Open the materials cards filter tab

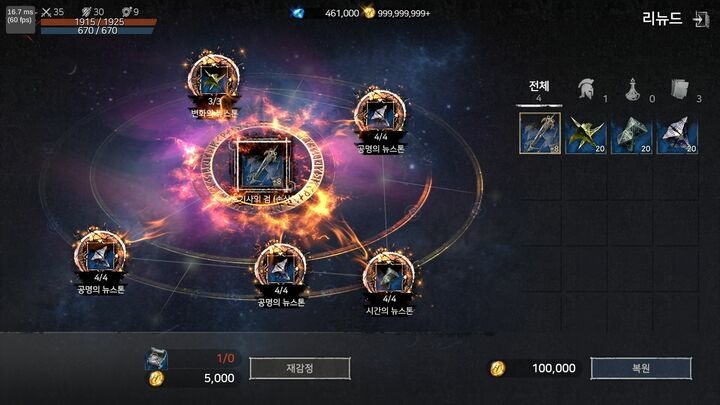pos(680,89)
